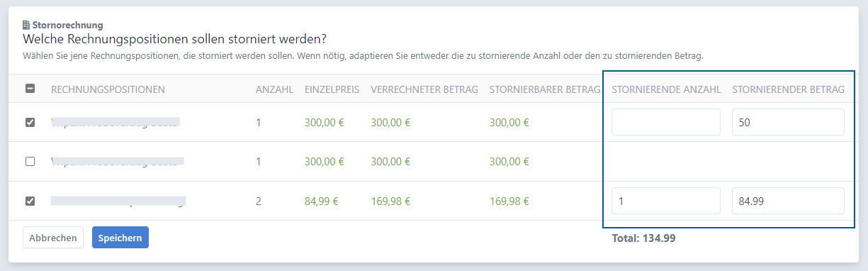The width and height of the screenshot is (868, 271).
Task: Click the Speichern button
Action: pyautogui.click(x=120, y=238)
